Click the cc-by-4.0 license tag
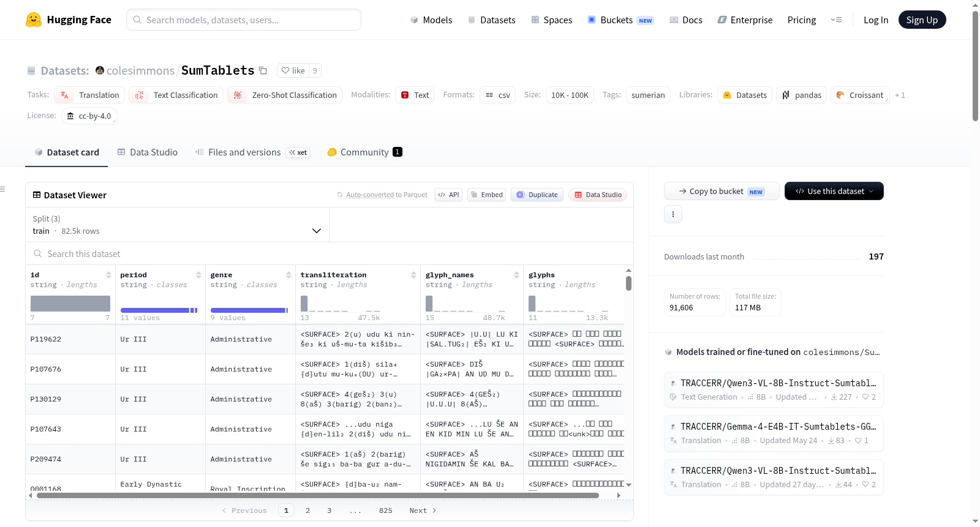 click(89, 116)
